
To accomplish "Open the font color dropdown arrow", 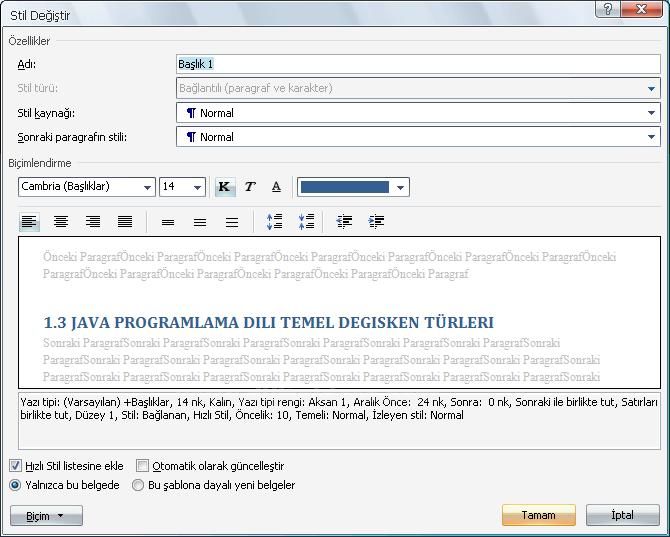I will pos(400,187).
